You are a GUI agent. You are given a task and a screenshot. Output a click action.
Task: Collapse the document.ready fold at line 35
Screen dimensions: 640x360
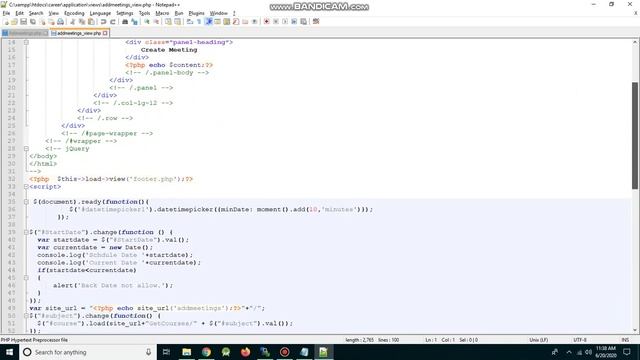(x=26, y=202)
